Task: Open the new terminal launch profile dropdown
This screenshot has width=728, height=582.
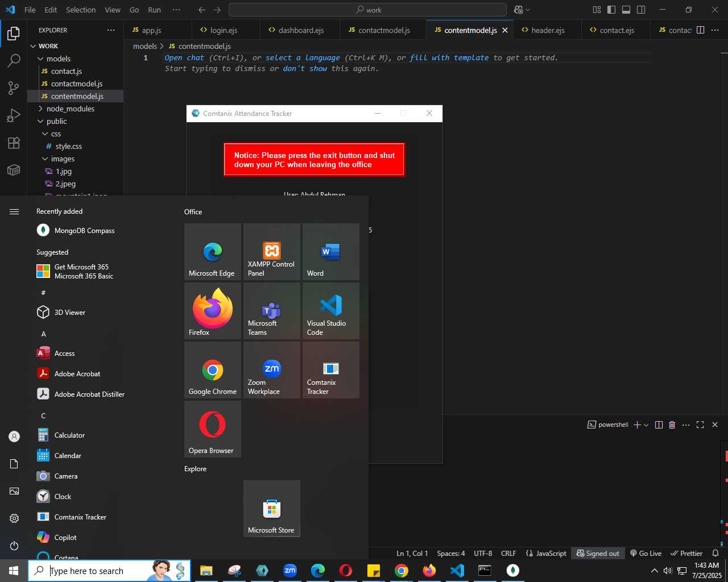Action: tap(646, 425)
